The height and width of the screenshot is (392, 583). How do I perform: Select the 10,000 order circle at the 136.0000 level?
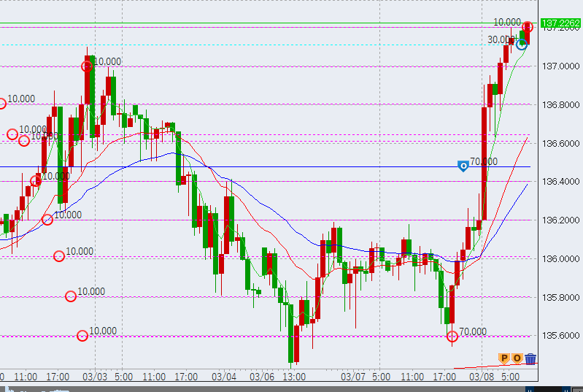(59, 256)
